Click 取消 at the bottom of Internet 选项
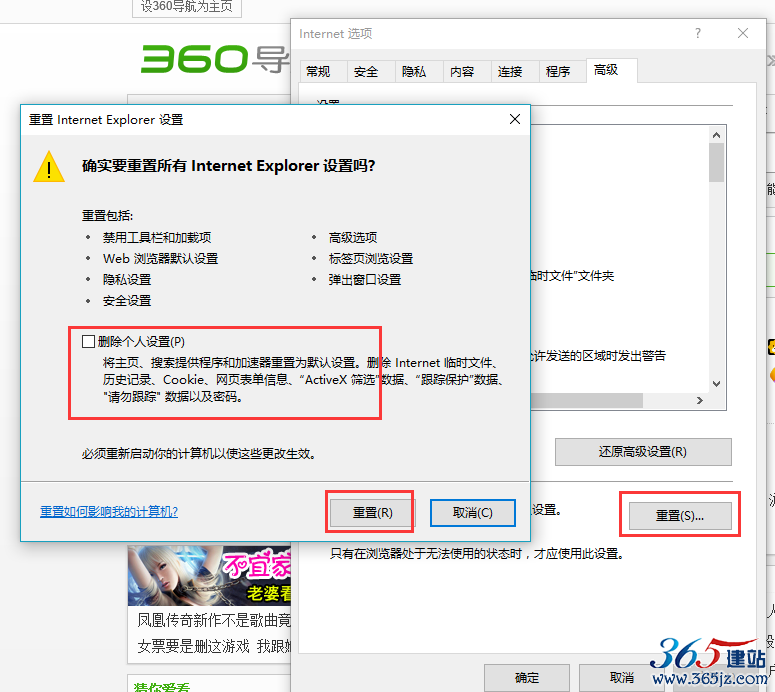Viewport: 775px width, 692px height. 621,677
